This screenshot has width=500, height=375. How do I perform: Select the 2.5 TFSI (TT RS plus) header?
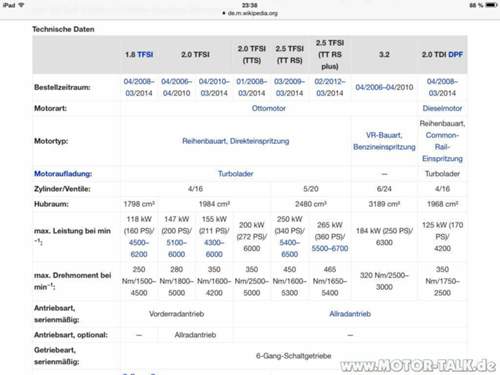(x=330, y=54)
